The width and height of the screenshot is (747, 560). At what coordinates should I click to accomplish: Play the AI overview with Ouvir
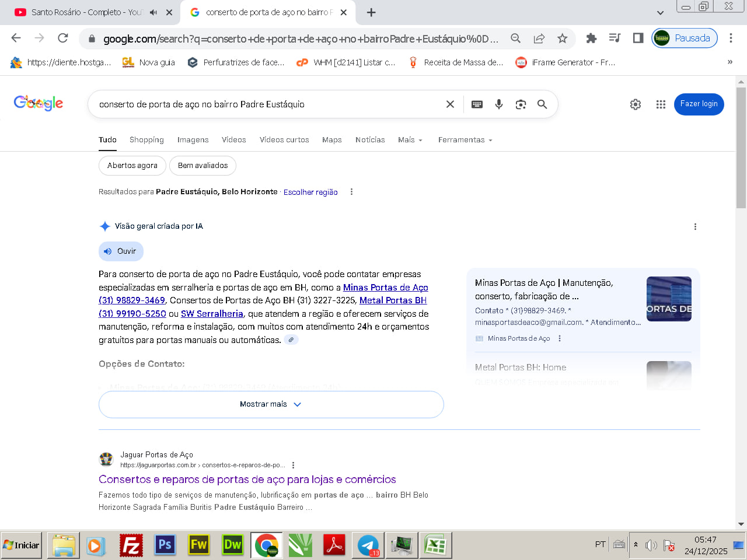pos(121,251)
